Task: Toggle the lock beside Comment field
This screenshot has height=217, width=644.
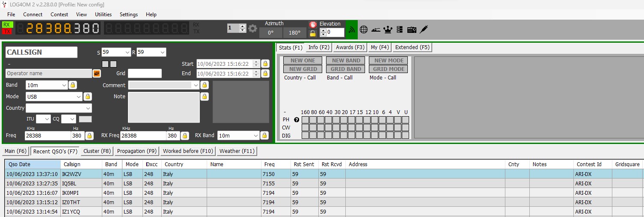Action: coord(205,85)
